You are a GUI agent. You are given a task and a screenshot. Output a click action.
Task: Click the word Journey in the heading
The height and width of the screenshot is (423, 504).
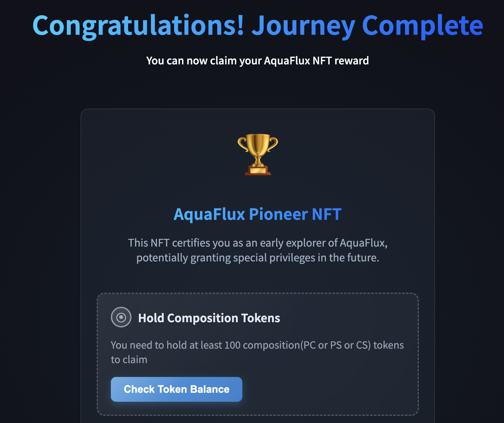pyautogui.click(x=303, y=26)
